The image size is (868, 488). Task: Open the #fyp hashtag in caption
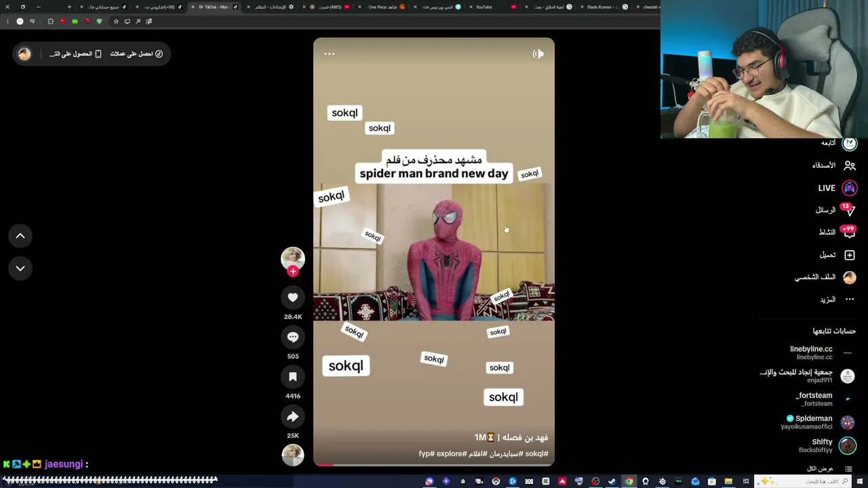coord(427,453)
